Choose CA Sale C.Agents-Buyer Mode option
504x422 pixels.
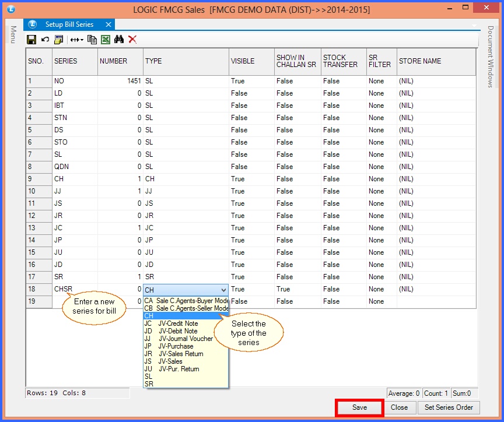click(185, 301)
